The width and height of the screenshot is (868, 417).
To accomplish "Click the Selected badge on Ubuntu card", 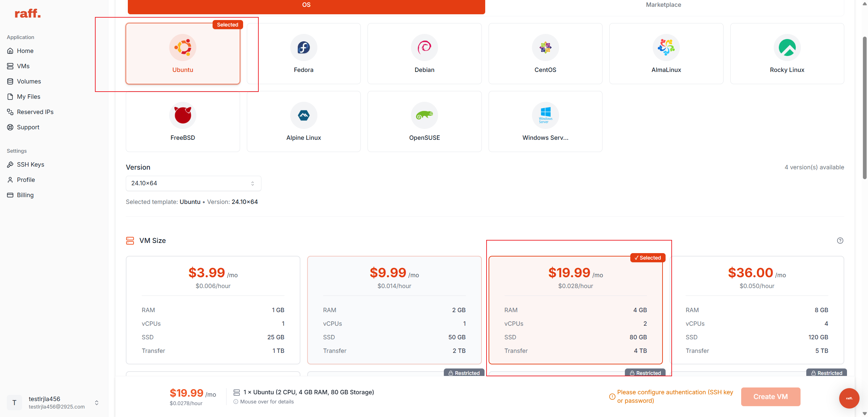I will tap(228, 25).
